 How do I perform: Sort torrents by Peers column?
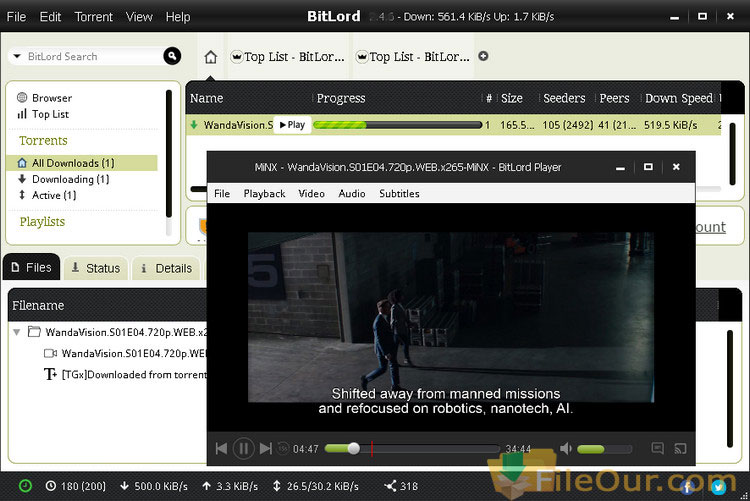pyautogui.click(x=615, y=98)
